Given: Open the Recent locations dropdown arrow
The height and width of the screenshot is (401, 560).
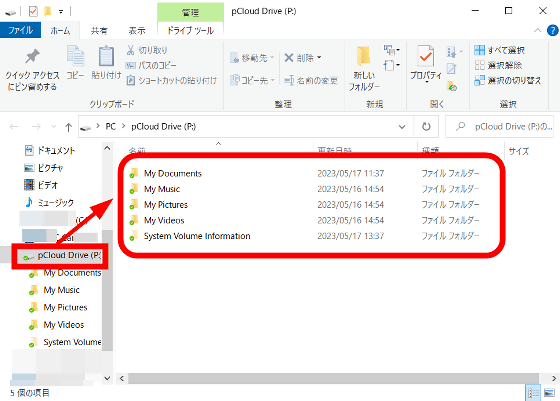Looking at the screenshot, I should 54,127.
